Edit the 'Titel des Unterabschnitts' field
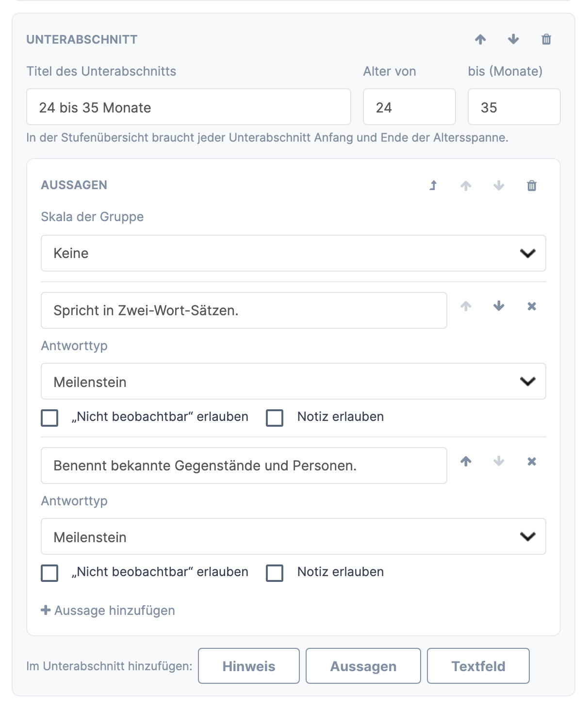 (x=189, y=107)
